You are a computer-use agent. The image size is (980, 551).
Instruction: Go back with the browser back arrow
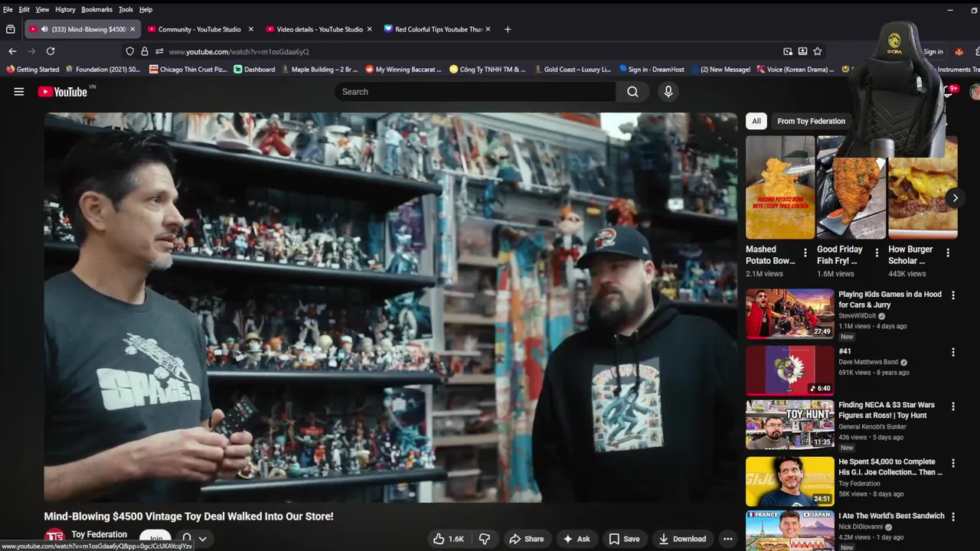coord(12,51)
